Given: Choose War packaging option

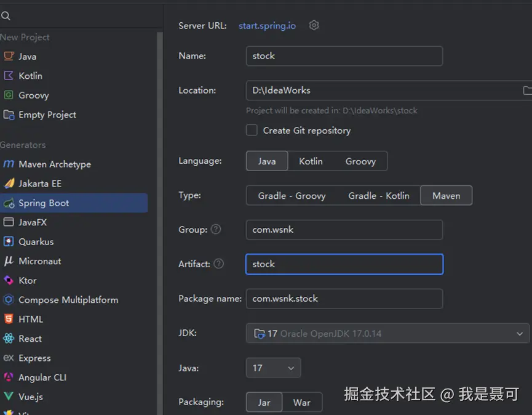Looking at the screenshot, I should (301, 403).
